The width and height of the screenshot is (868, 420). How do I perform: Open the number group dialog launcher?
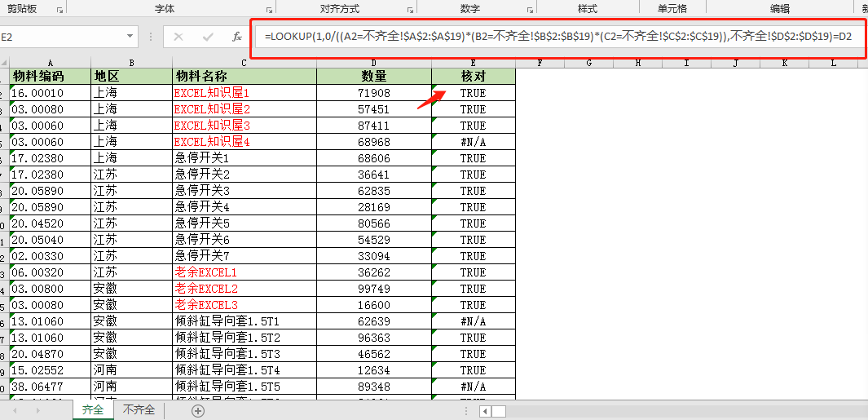[530, 10]
